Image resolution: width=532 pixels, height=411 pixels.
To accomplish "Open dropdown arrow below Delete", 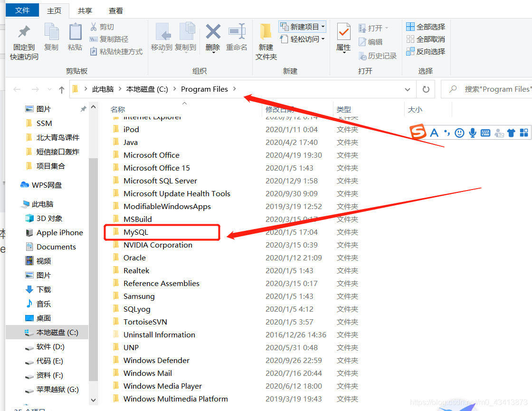I will tap(213, 53).
